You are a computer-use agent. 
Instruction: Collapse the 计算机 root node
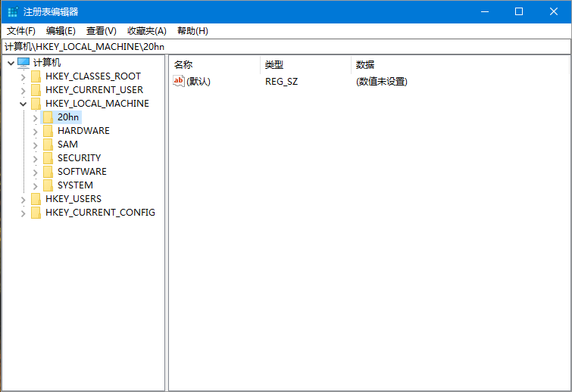click(x=10, y=63)
